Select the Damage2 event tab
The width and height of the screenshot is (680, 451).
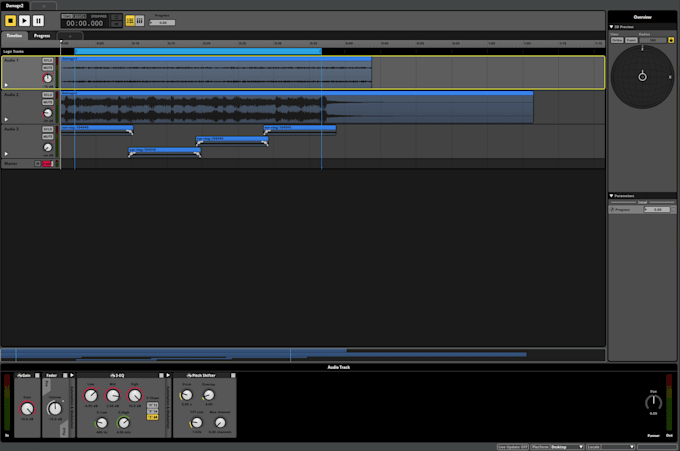point(15,6)
